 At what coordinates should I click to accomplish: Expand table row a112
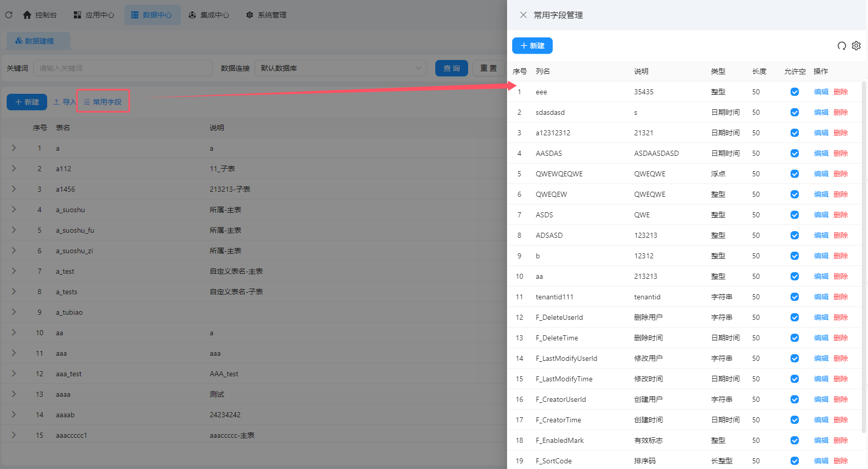coord(14,169)
